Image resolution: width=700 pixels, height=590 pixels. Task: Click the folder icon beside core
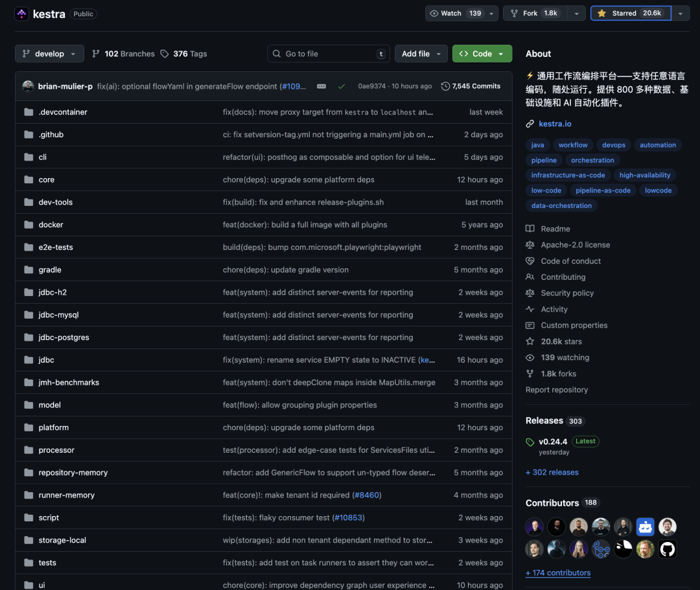(29, 180)
